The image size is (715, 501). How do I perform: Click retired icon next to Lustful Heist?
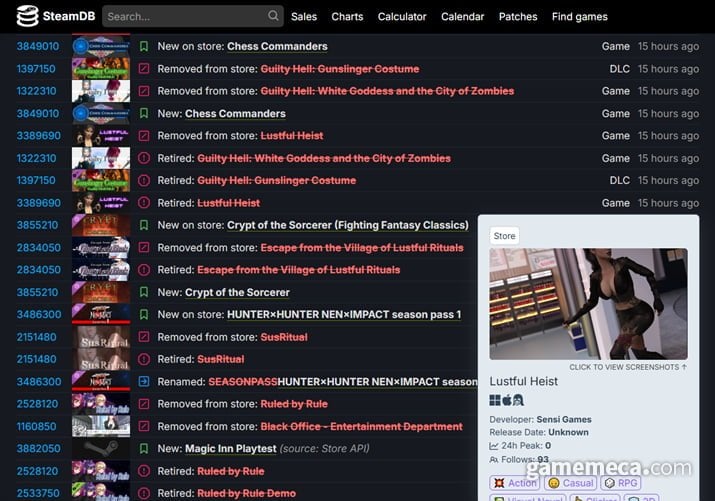[x=144, y=203]
